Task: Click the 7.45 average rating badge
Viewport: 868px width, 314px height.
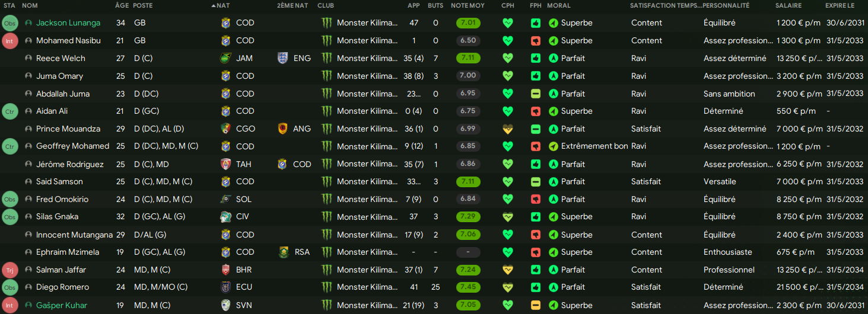Action: click(x=468, y=287)
